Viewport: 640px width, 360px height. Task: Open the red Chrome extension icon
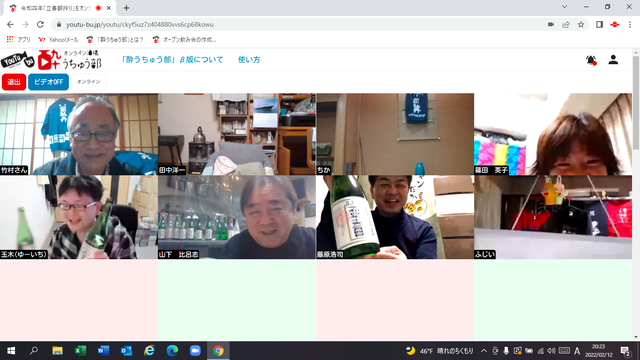pyautogui.click(x=615, y=24)
